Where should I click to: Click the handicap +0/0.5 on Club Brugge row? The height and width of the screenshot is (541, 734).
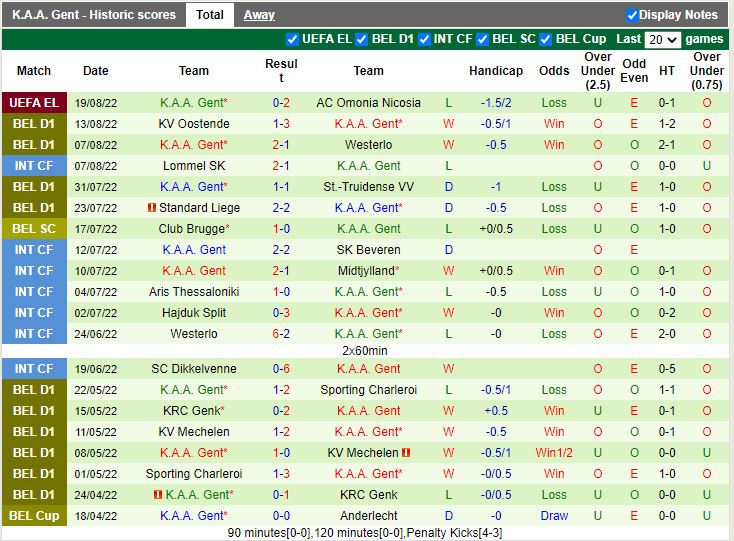click(x=496, y=228)
